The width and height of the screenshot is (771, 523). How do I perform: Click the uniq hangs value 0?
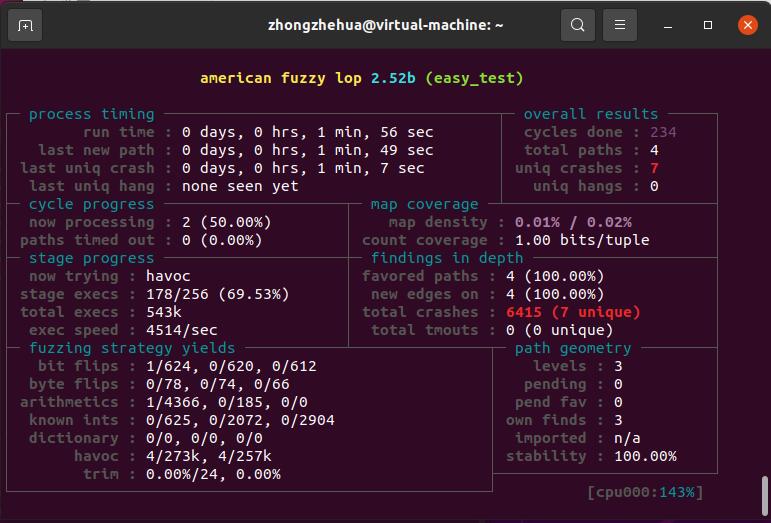click(654, 186)
